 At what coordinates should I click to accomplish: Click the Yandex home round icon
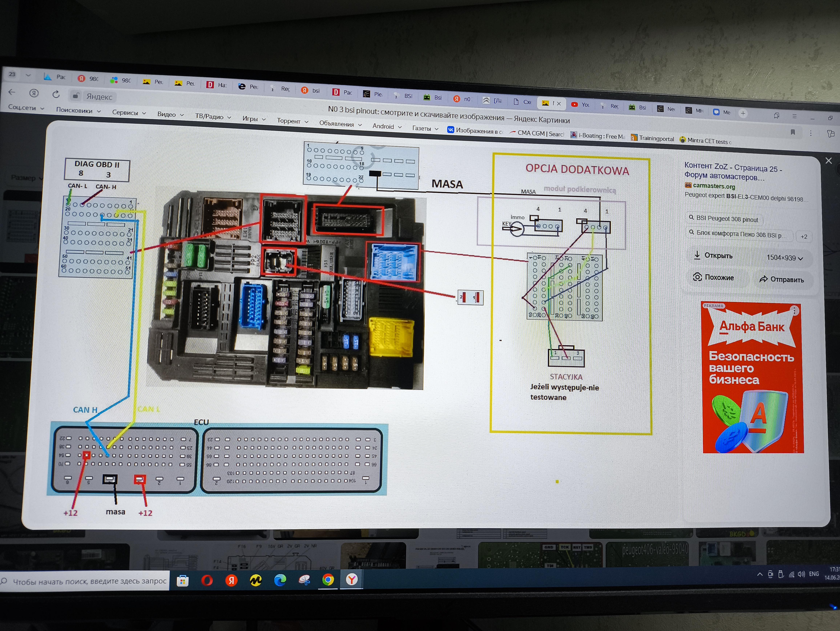click(x=34, y=93)
